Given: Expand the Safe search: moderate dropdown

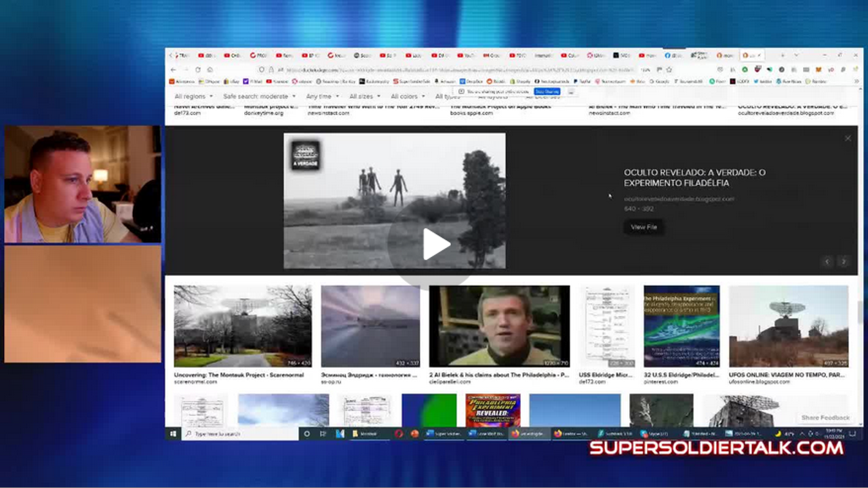Looking at the screenshot, I should pos(259,96).
